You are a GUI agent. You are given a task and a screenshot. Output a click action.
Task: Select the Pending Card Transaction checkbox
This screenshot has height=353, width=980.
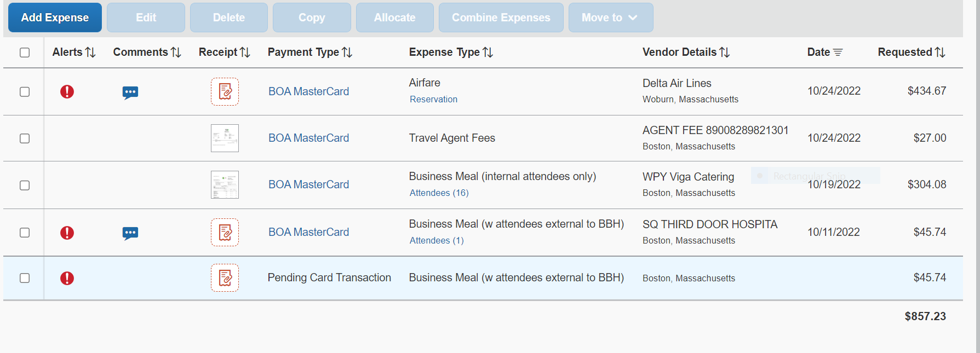click(x=25, y=278)
